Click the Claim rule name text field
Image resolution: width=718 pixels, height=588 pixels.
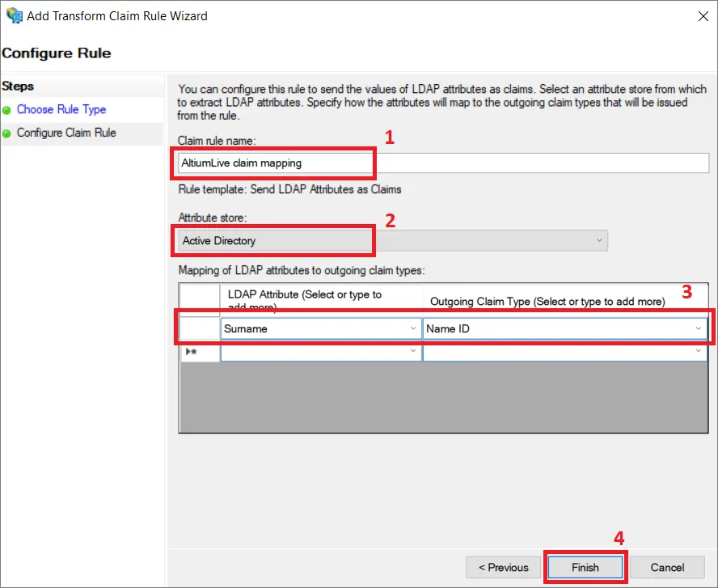click(443, 163)
